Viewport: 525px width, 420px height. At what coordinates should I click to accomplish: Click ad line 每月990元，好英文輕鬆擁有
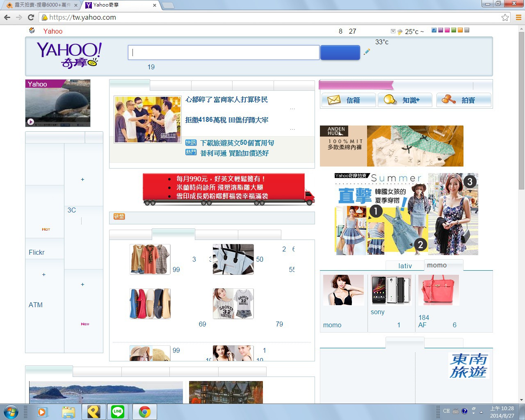click(221, 179)
